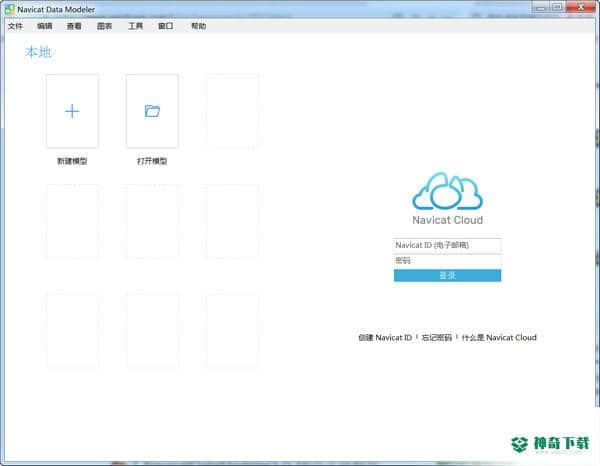The width and height of the screenshot is (600, 466).
Task: Focus the Navicat ID email field
Action: coord(447,245)
